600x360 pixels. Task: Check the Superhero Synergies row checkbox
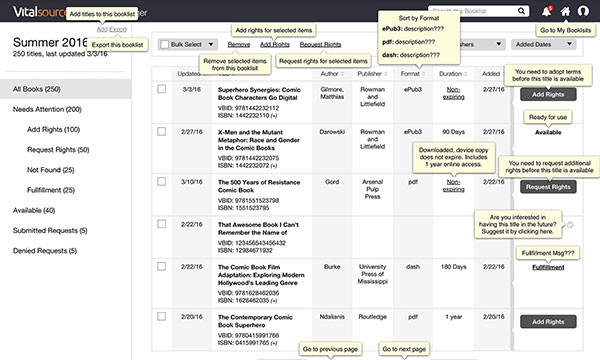click(161, 89)
